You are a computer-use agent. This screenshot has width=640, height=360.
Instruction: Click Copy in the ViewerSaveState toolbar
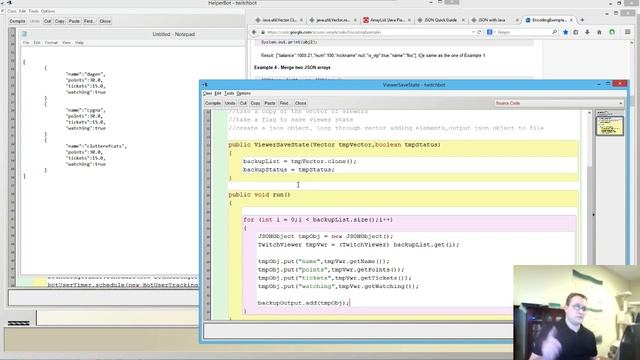(256, 103)
